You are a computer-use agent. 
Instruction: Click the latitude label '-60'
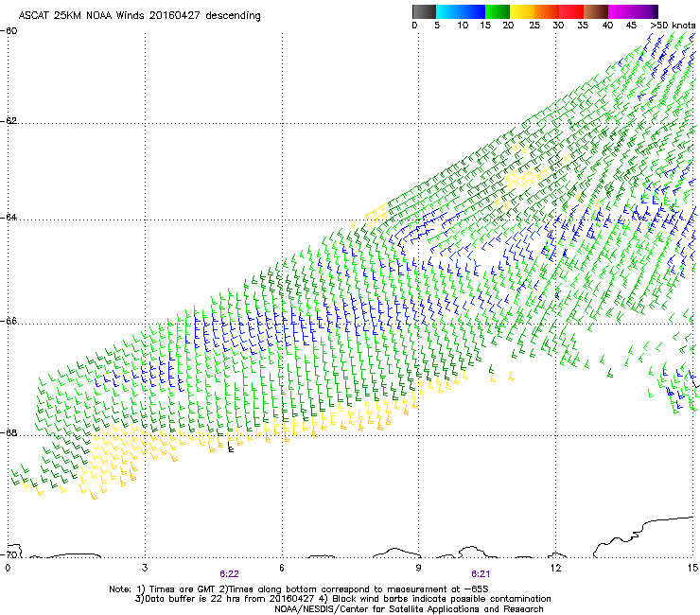(9, 31)
